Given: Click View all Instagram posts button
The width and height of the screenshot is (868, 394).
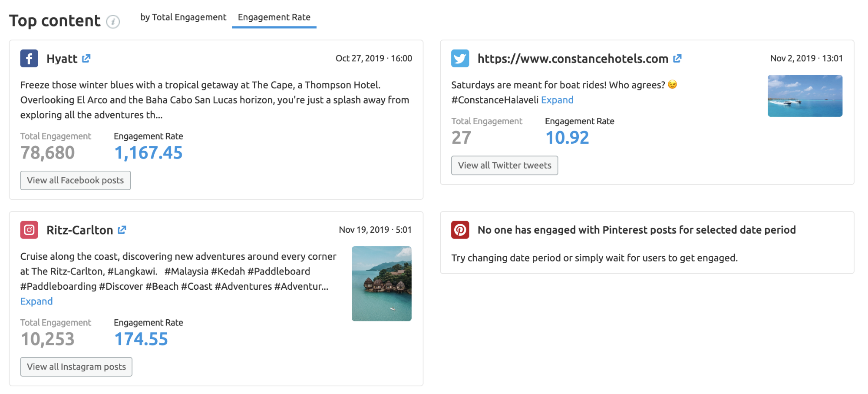Looking at the screenshot, I should click(x=76, y=367).
